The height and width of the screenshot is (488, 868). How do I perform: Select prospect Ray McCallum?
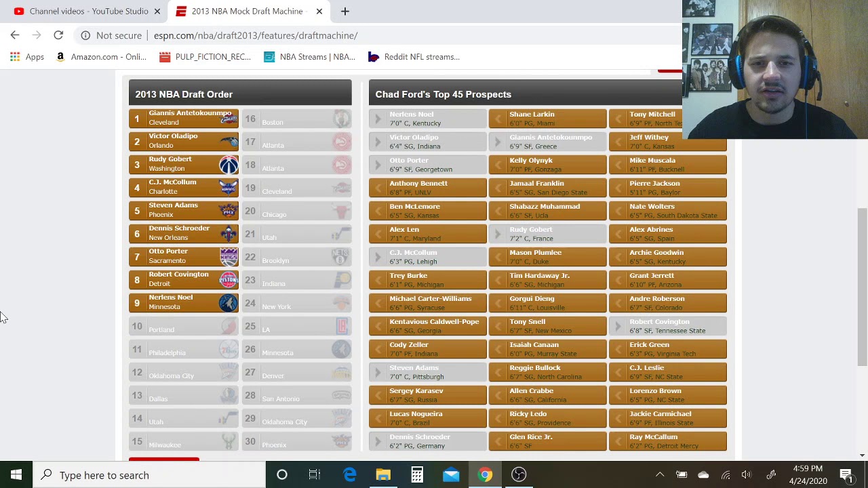click(668, 441)
